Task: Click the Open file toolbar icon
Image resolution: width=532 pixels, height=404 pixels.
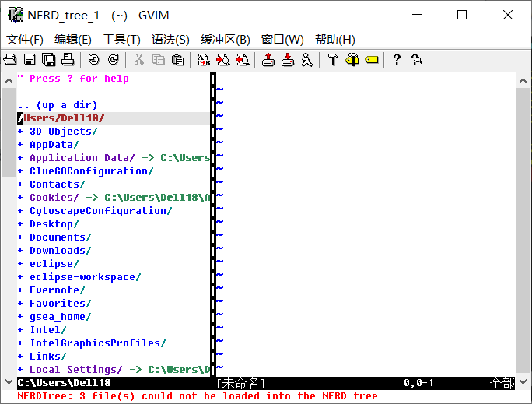Action: pyautogui.click(x=10, y=60)
